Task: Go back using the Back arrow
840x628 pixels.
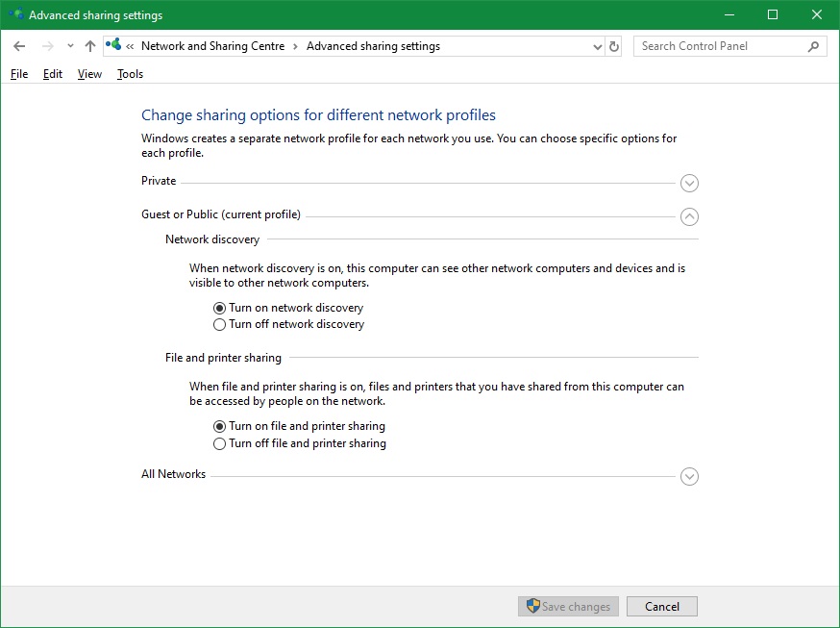Action: [x=19, y=46]
